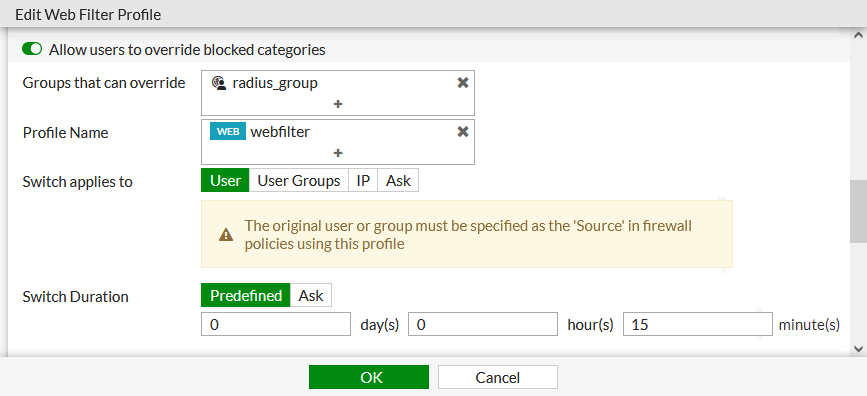Select Predefined switch duration

(x=246, y=296)
